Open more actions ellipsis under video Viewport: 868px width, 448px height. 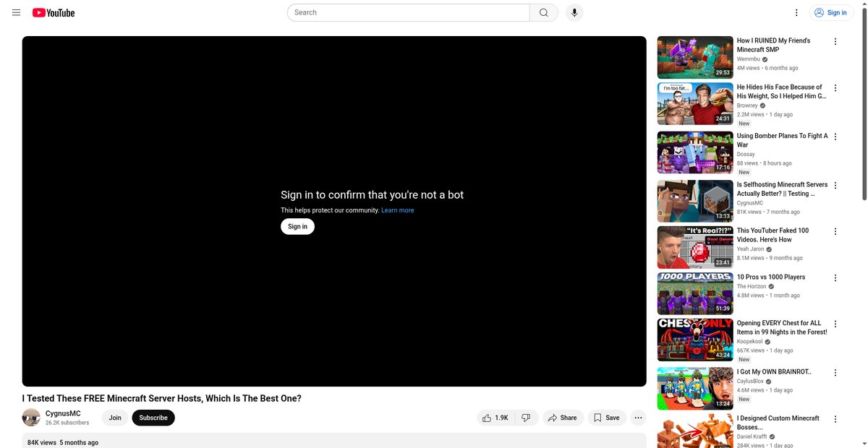[x=638, y=418]
